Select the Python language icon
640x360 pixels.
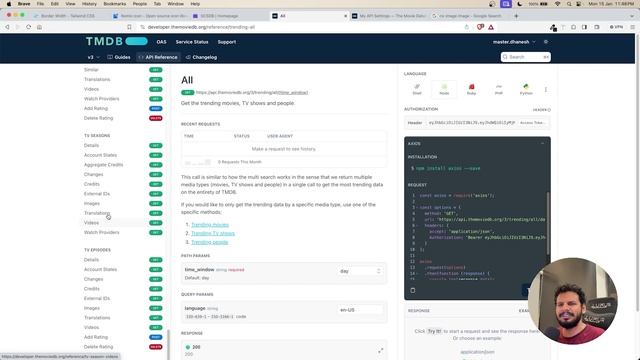pyautogui.click(x=526, y=89)
